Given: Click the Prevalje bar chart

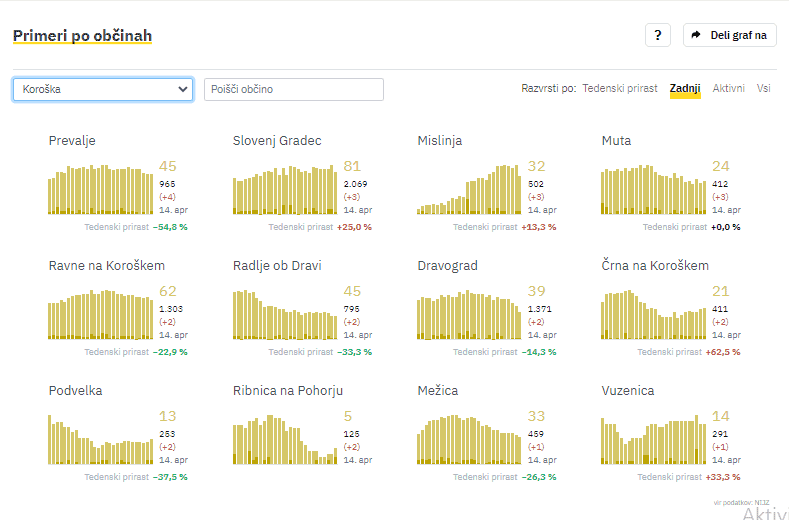Looking at the screenshot, I should (x=101, y=190).
